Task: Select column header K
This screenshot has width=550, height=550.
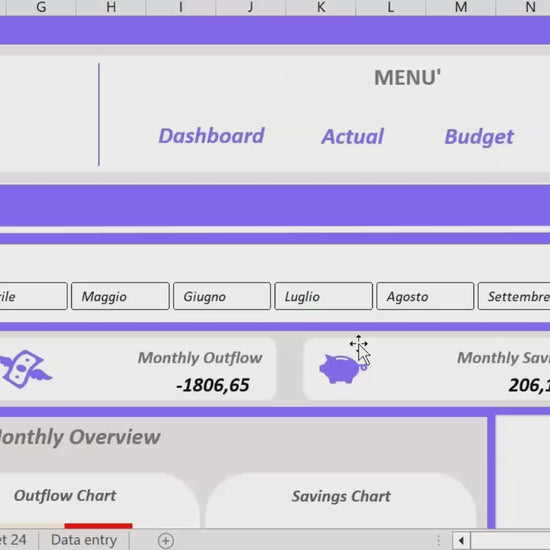Action: point(321,7)
